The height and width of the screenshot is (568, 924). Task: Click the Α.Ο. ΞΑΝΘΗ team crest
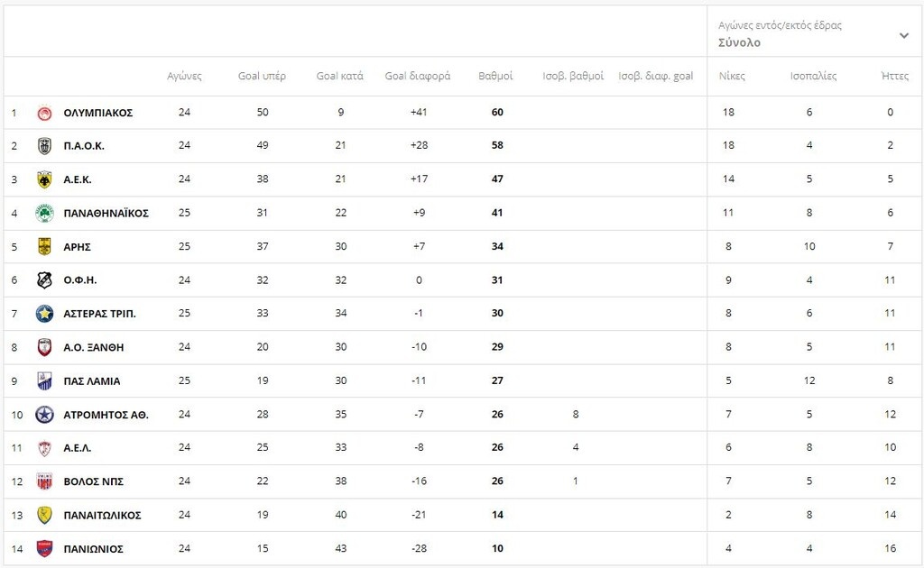click(x=44, y=347)
